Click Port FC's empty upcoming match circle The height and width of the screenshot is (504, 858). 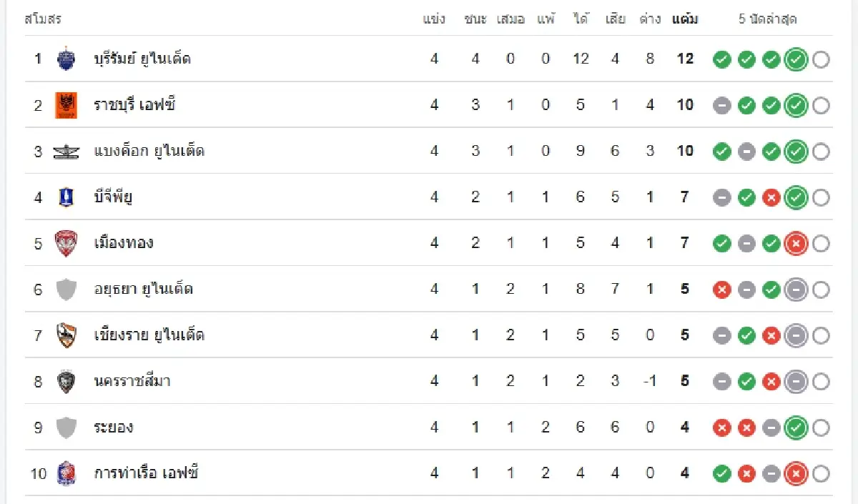coord(821,473)
